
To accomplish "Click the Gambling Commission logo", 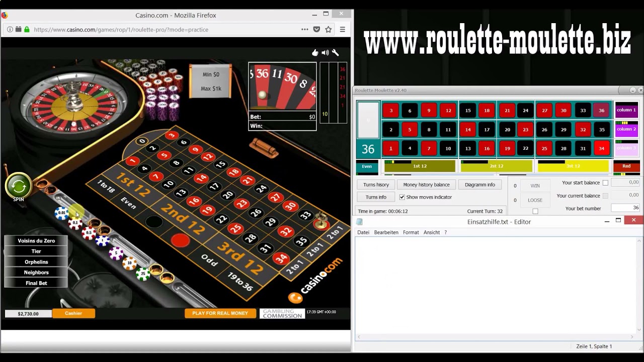I will pyautogui.click(x=282, y=313).
